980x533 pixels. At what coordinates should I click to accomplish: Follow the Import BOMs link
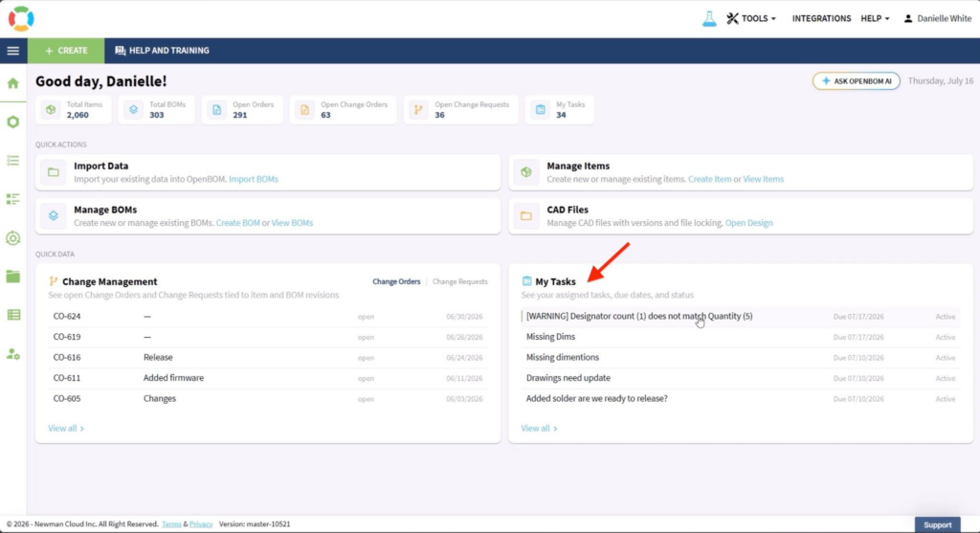pyautogui.click(x=253, y=179)
